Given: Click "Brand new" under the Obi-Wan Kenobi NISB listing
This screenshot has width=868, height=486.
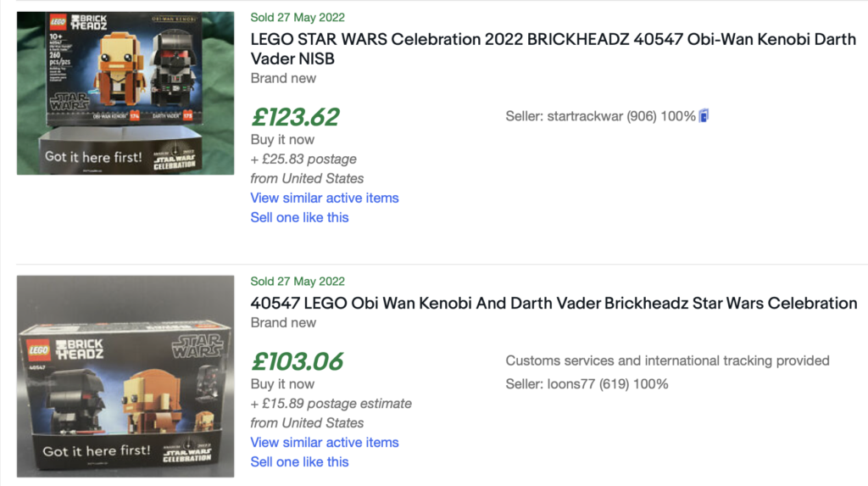Looking at the screenshot, I should 283,78.
